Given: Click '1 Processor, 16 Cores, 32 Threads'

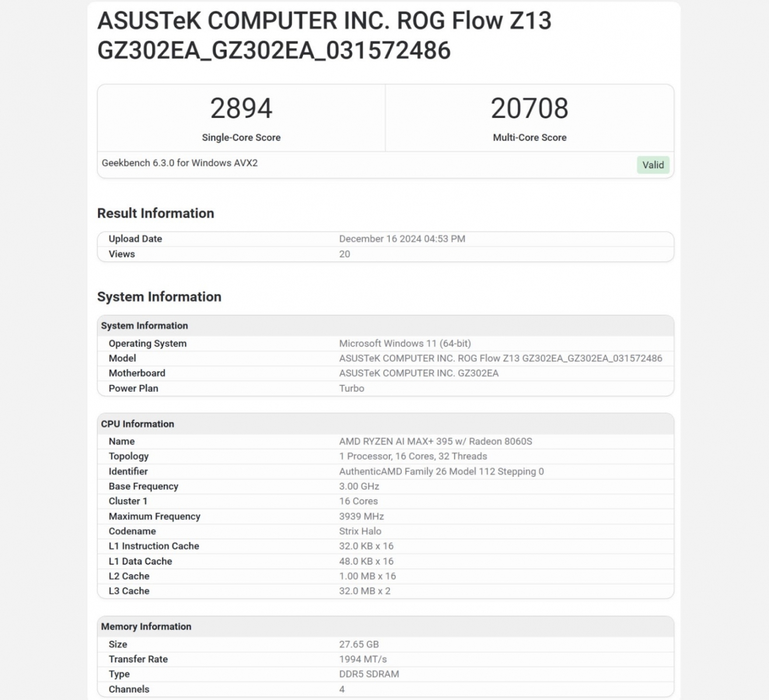Looking at the screenshot, I should pos(413,456).
